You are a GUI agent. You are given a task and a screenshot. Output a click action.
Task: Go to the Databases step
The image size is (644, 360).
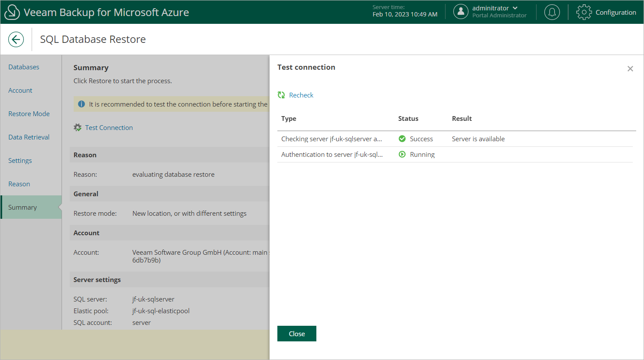24,67
